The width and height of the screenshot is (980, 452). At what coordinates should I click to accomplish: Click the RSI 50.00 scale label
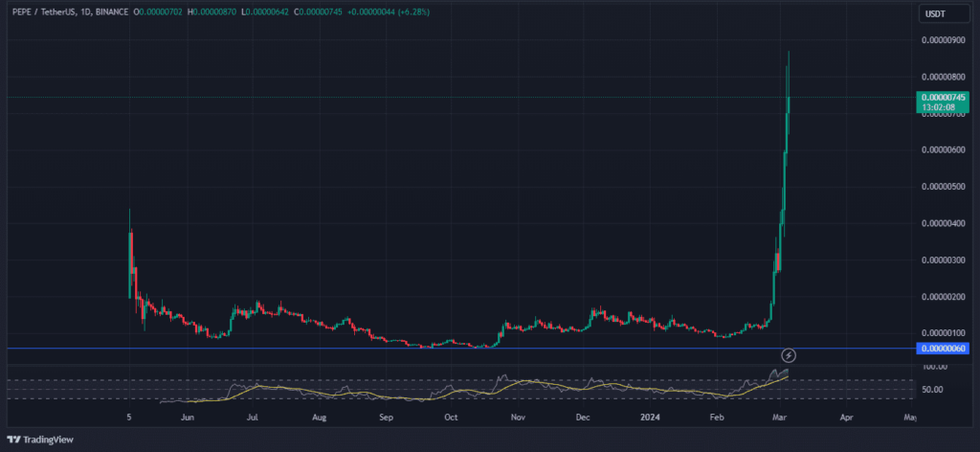point(936,390)
